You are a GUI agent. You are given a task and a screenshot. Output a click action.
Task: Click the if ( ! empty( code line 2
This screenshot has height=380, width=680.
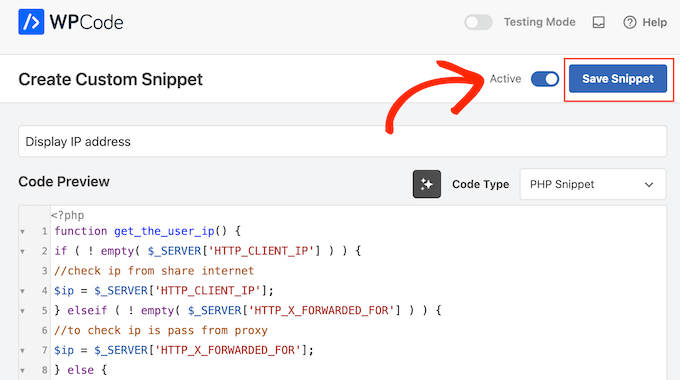click(208, 251)
